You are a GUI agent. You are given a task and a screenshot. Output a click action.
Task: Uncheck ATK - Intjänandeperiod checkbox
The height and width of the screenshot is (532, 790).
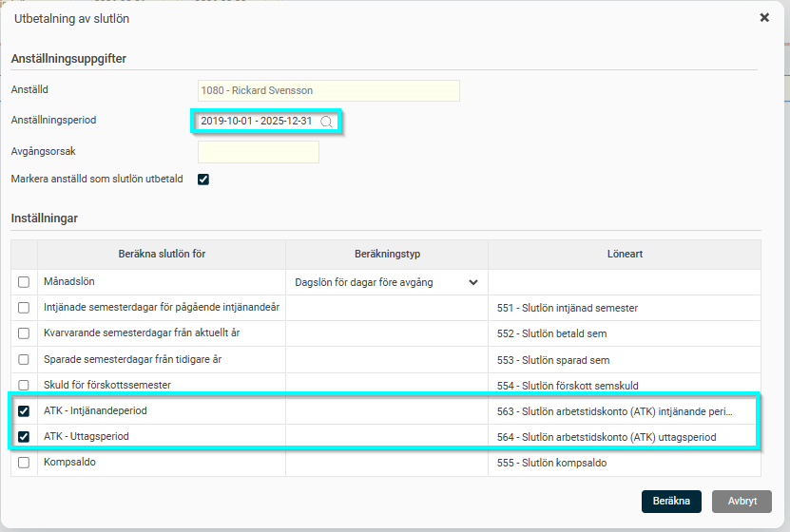click(24, 410)
